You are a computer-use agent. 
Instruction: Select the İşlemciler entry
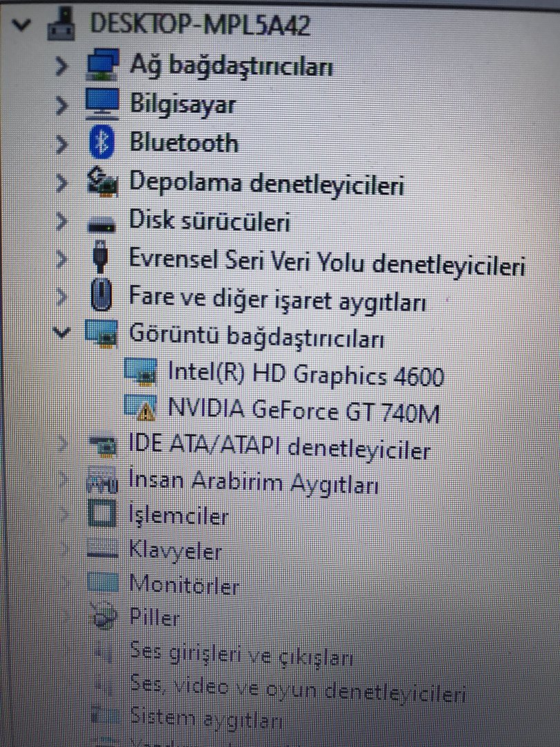179,516
